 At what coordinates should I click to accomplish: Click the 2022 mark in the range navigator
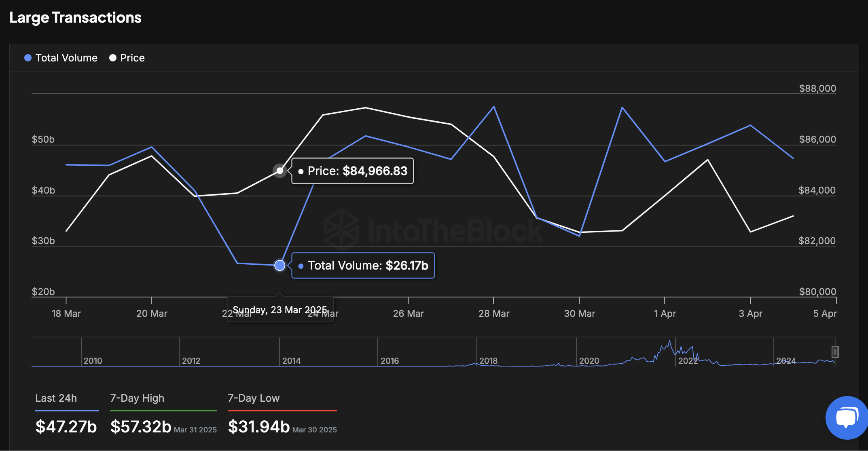click(x=688, y=360)
